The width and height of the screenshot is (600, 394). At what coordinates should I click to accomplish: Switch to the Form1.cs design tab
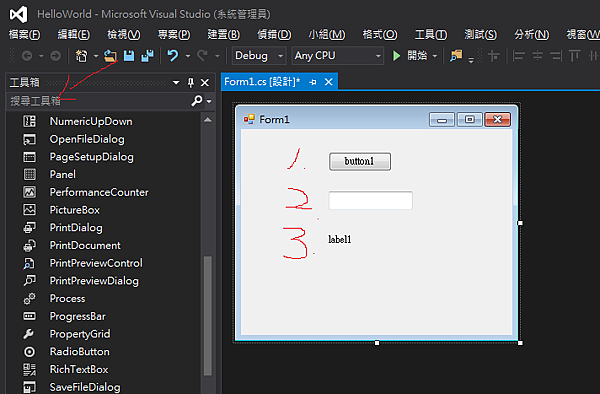coord(262,82)
